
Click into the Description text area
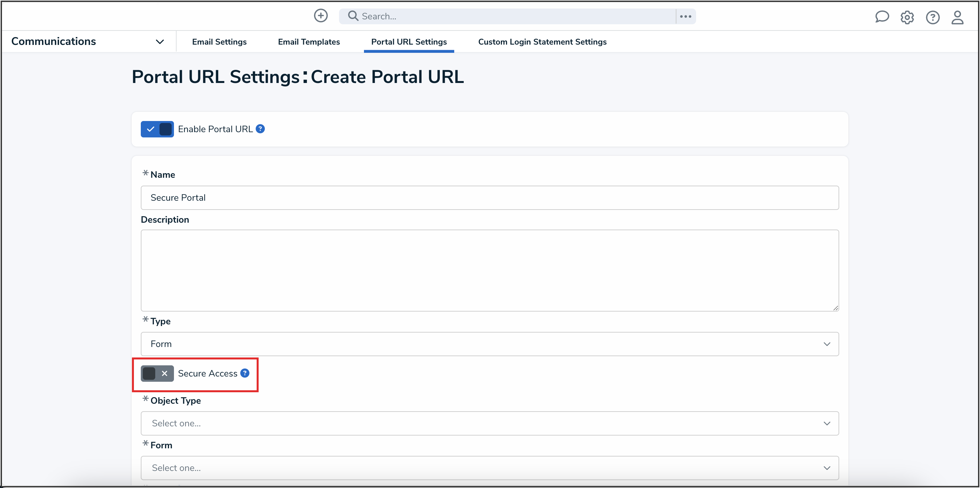tap(490, 270)
